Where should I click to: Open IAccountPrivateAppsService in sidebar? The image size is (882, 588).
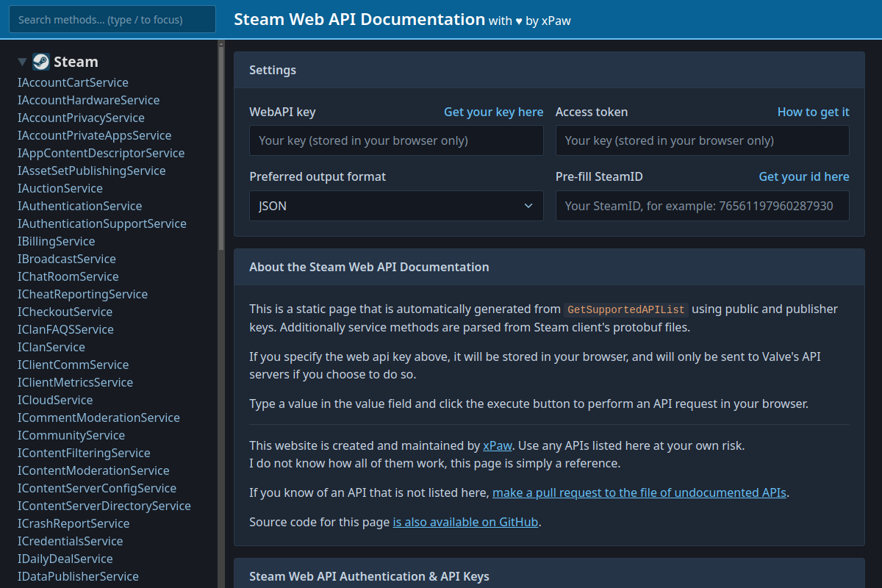point(94,135)
